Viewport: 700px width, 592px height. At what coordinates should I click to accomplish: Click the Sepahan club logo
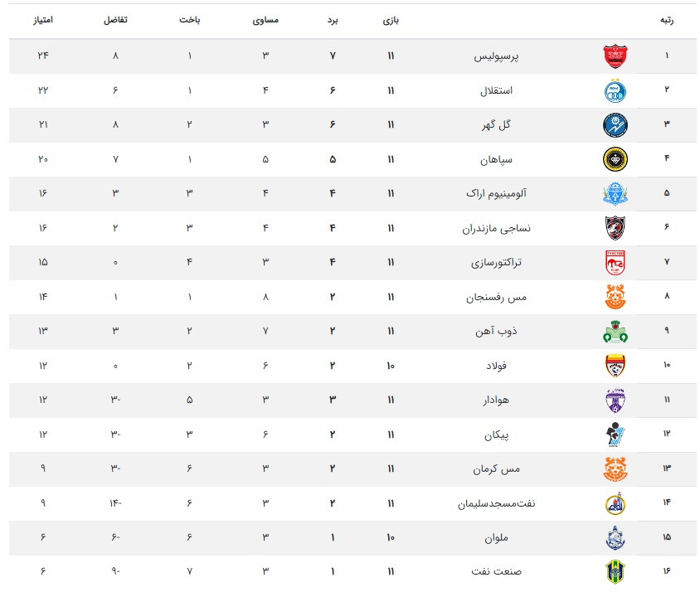(x=615, y=158)
